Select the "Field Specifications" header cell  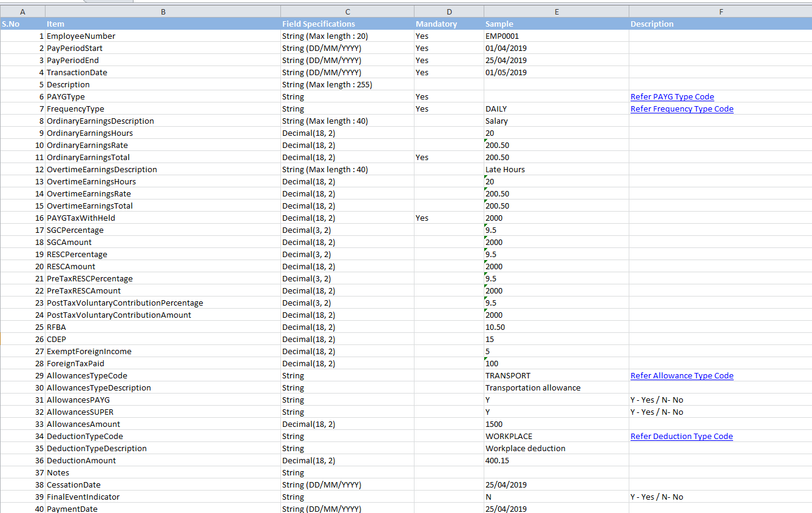pos(346,24)
